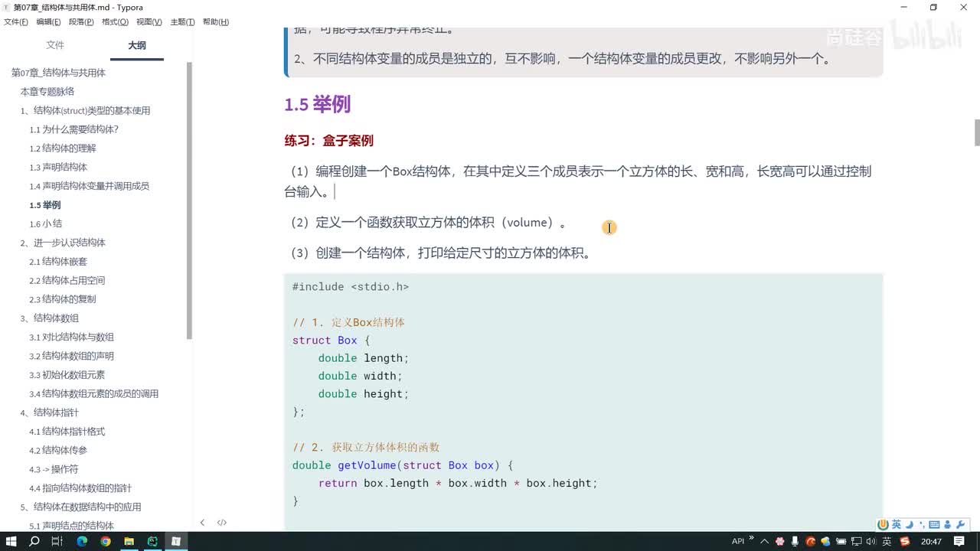
Task: Click the heading 1.5 举例 in document
Action: point(317,104)
